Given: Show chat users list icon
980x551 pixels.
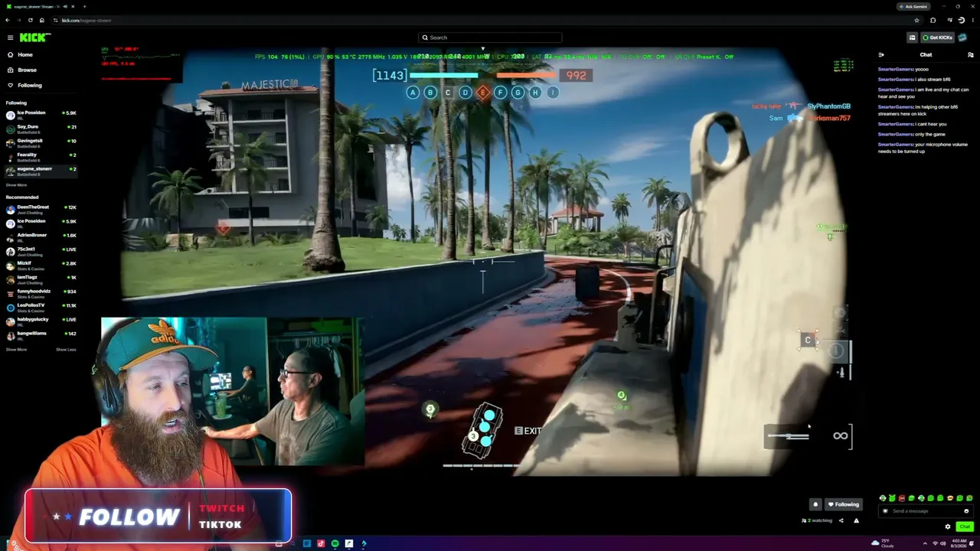Looking at the screenshot, I should pyautogui.click(x=971, y=55).
